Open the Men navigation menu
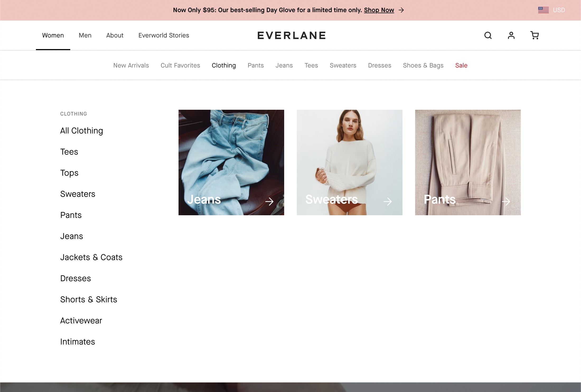This screenshot has width=581, height=392. (85, 35)
